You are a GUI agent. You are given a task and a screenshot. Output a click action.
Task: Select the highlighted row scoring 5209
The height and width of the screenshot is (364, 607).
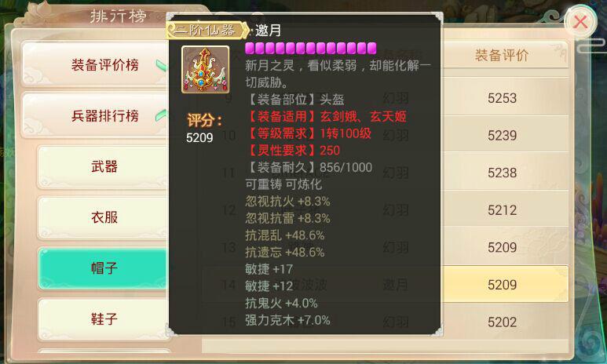point(386,285)
